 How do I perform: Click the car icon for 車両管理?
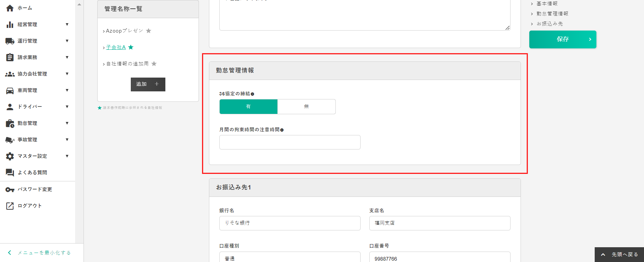click(x=10, y=90)
